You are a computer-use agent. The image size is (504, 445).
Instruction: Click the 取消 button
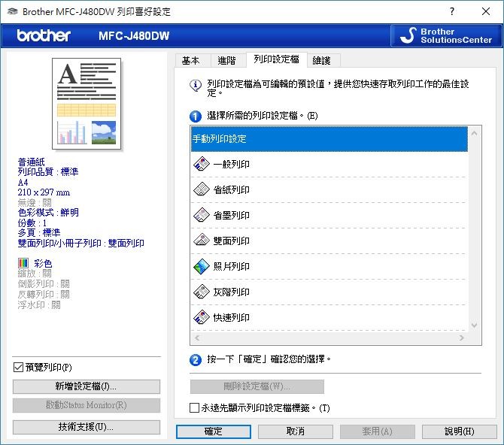[296, 431]
